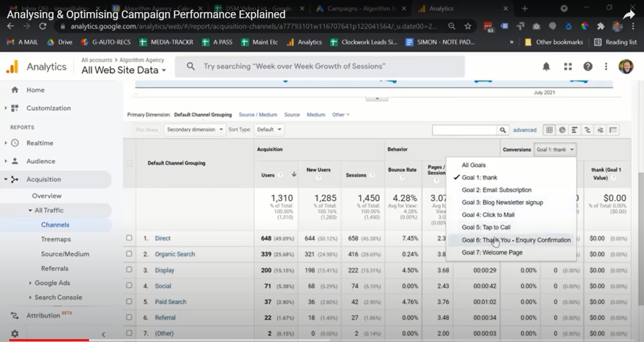Click the notifications bell icon
Viewport: 644px width, 342px height.
pyautogui.click(x=546, y=67)
